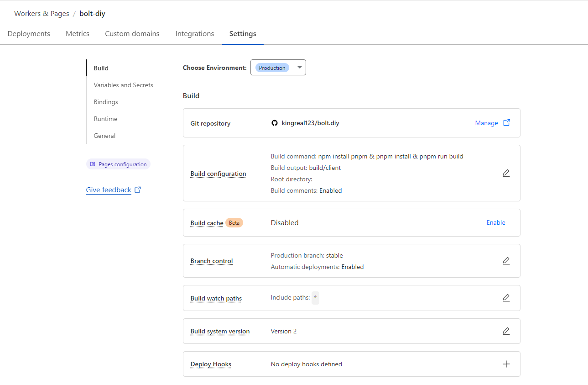Click Automatic deployments: Enabled text
The height and width of the screenshot is (385, 588).
click(x=317, y=267)
